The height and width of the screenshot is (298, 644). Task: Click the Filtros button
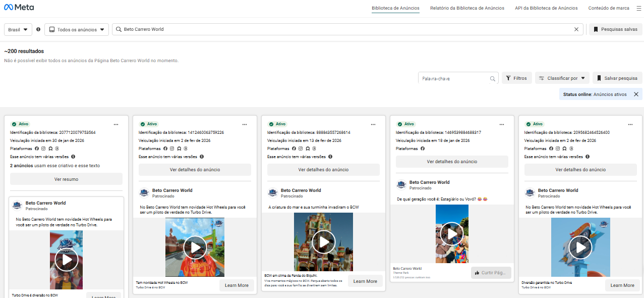click(x=516, y=78)
